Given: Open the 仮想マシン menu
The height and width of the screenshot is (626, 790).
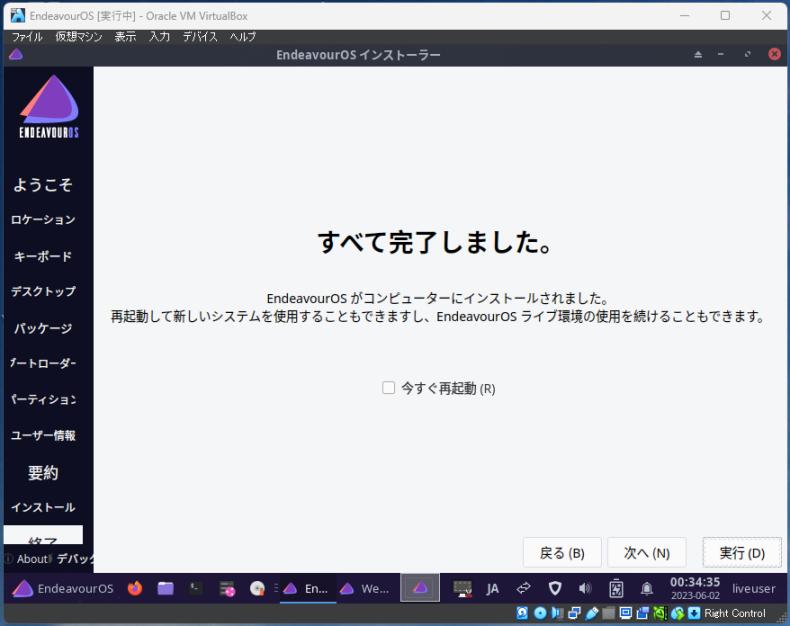Looking at the screenshot, I should pos(79,37).
